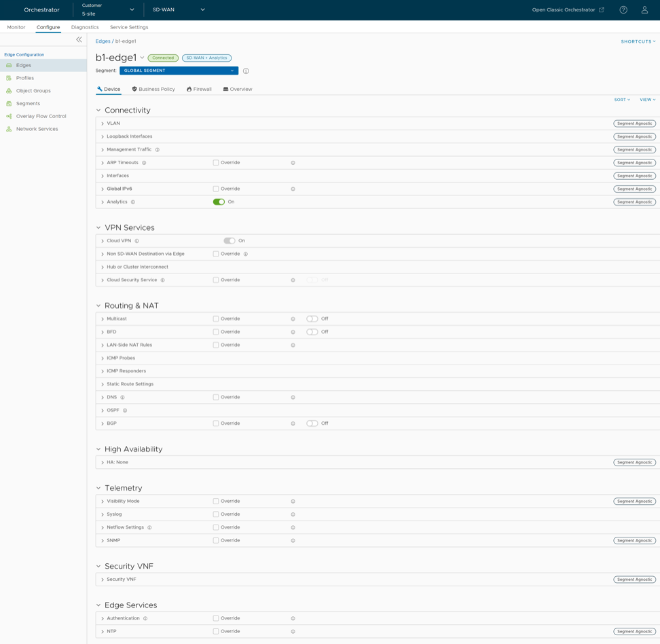Click the help question mark icon
This screenshot has height=644, width=660.
(623, 10)
